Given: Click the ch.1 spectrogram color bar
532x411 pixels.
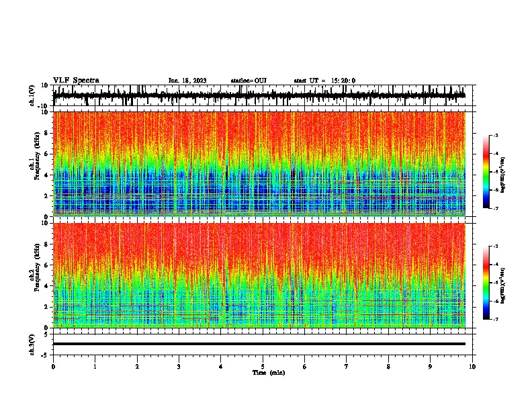Looking at the screenshot, I should (486, 172).
